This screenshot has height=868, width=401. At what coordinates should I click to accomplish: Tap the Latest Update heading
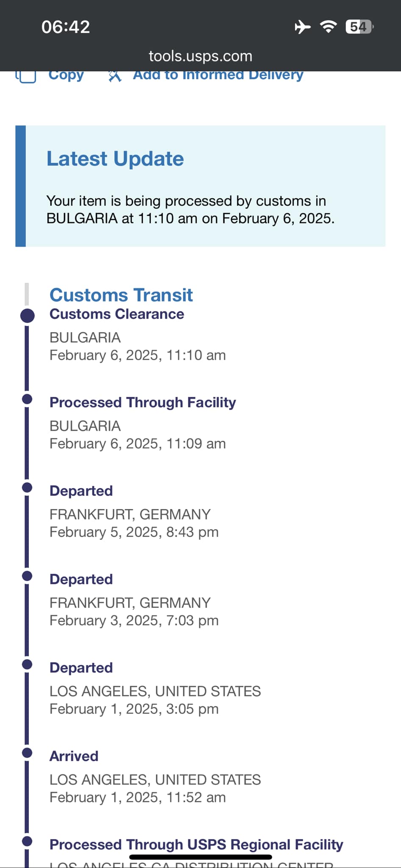point(115,159)
